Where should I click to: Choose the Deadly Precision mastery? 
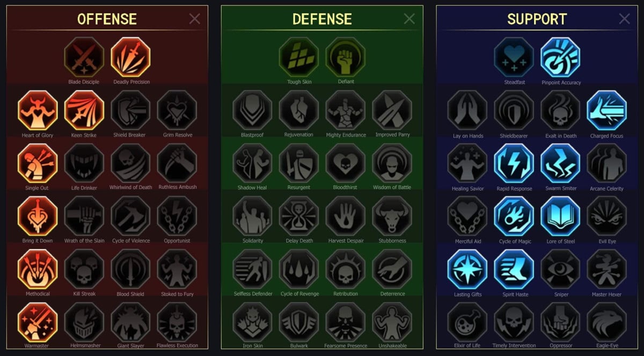click(x=131, y=57)
